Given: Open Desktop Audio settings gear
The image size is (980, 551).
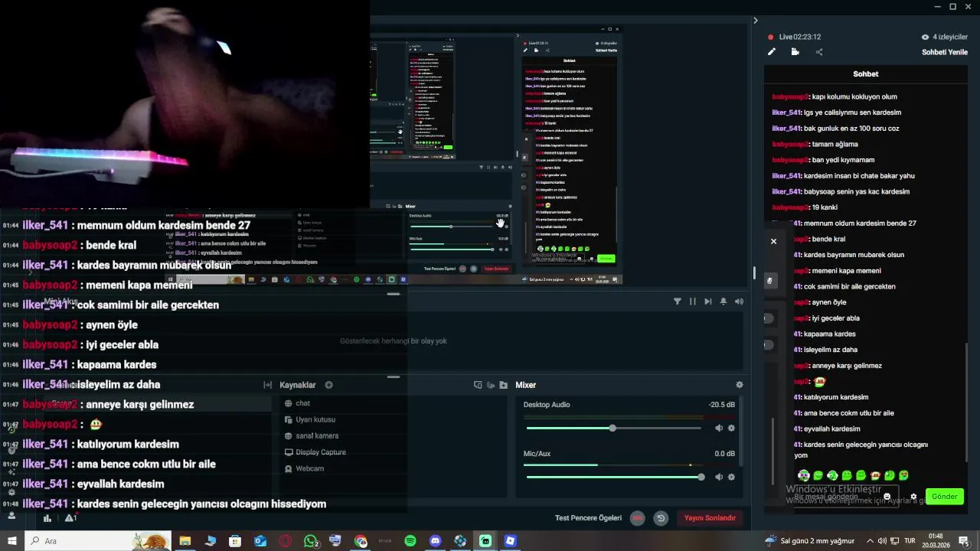Looking at the screenshot, I should tap(731, 428).
